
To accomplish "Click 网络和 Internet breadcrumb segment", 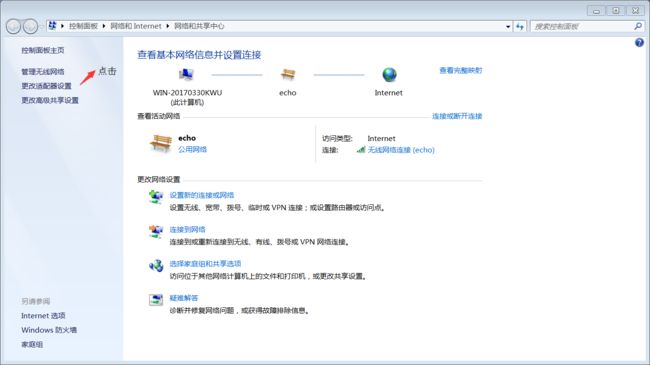I will click(x=136, y=26).
